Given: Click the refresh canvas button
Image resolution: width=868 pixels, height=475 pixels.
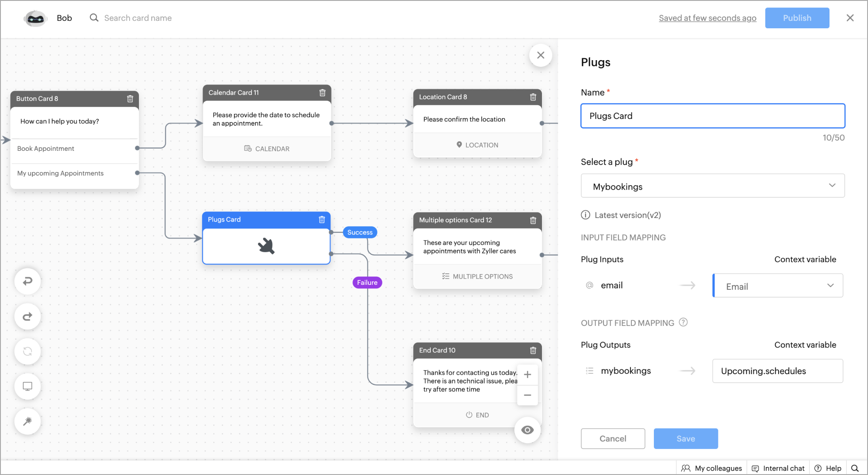Looking at the screenshot, I should [x=27, y=351].
